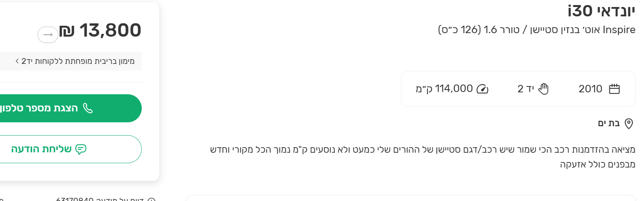
Task: Click the Inspire trim subtitle line
Action: 537,30
